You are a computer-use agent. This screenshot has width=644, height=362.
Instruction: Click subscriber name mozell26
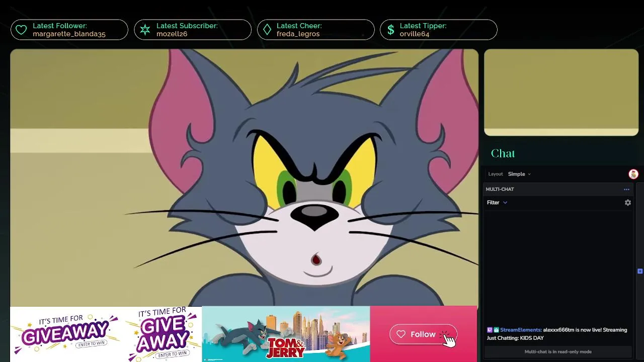coord(172,34)
